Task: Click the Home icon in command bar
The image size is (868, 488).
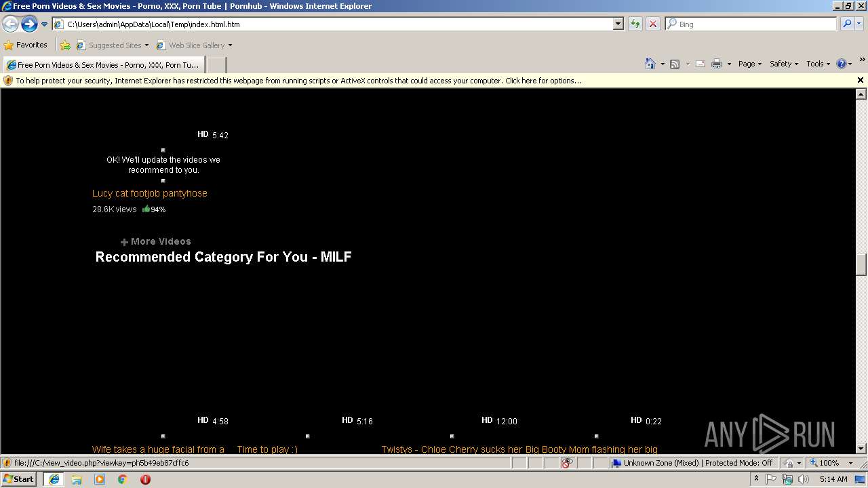Action: click(x=650, y=64)
